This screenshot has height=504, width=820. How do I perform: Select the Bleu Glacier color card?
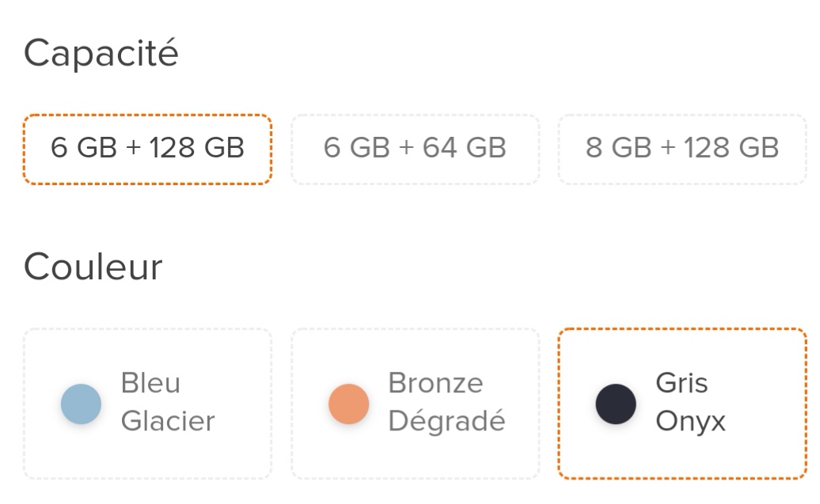click(x=147, y=404)
